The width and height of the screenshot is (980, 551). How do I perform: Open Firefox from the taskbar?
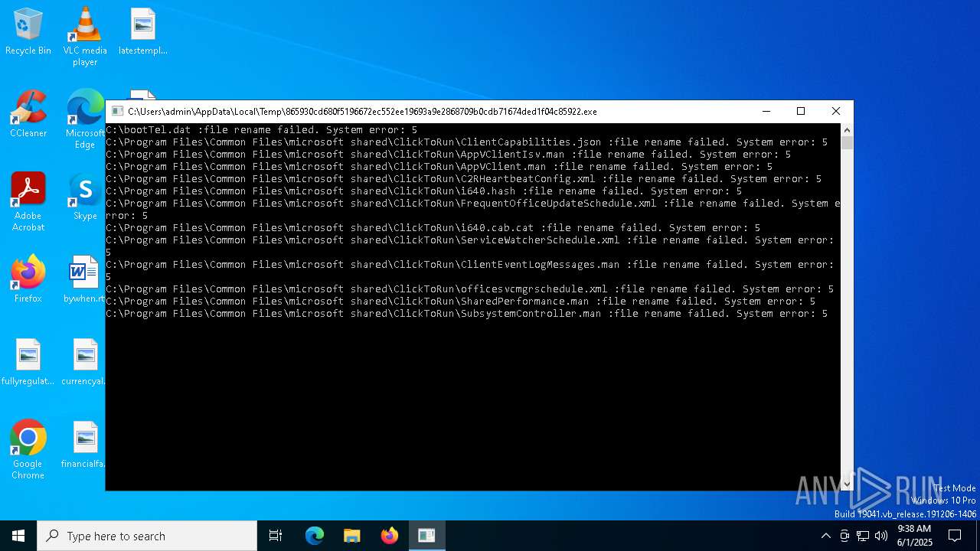[x=390, y=536]
